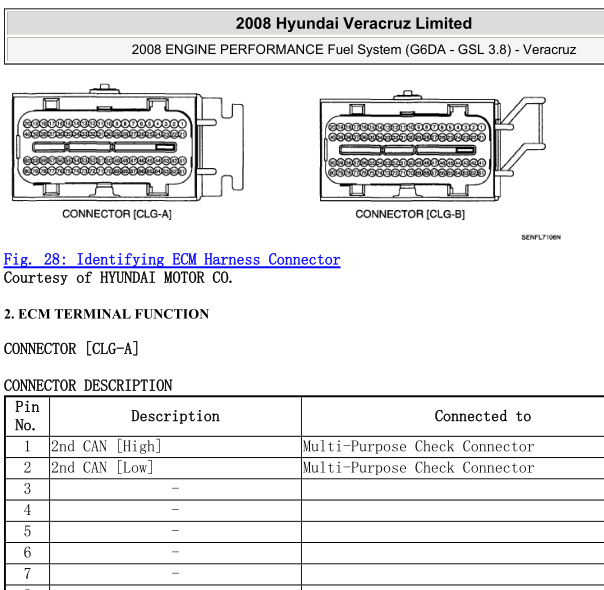Click the '2. ECM TERMINAL FUNCTION' heading
The image size is (604, 590).
tap(106, 314)
